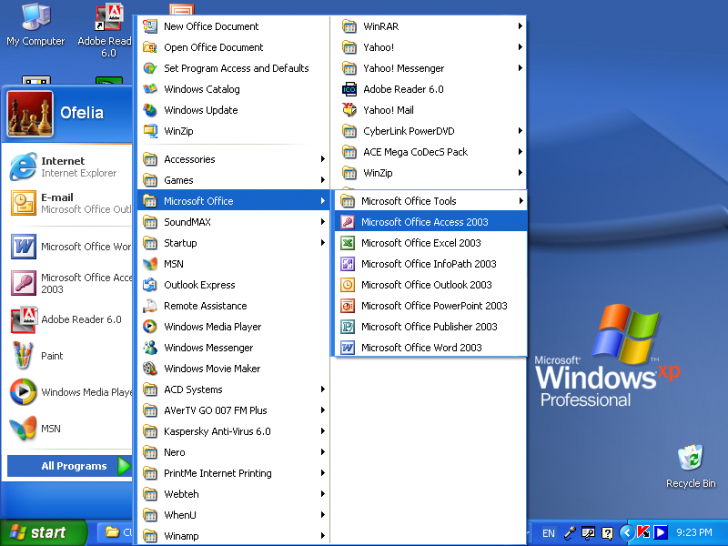Viewport: 728px width, 546px height.
Task: Select Set Program Access and Defaults
Action: pos(236,68)
